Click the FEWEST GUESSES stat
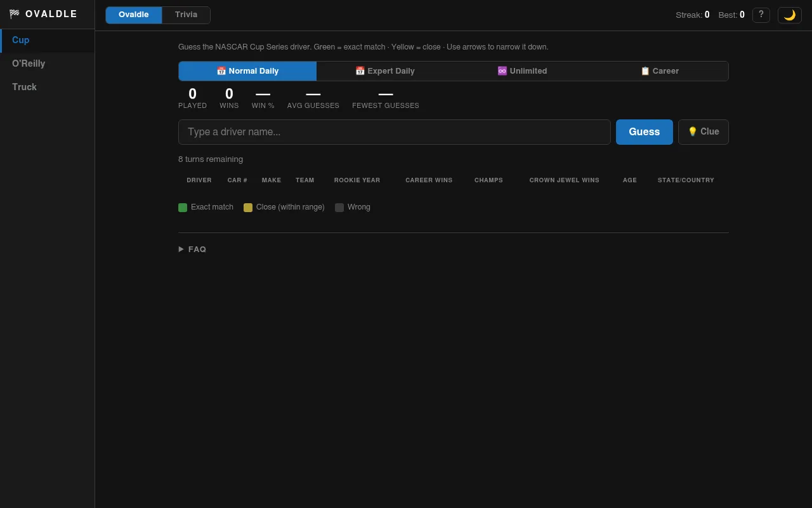This screenshot has height=508, width=812. [386, 98]
